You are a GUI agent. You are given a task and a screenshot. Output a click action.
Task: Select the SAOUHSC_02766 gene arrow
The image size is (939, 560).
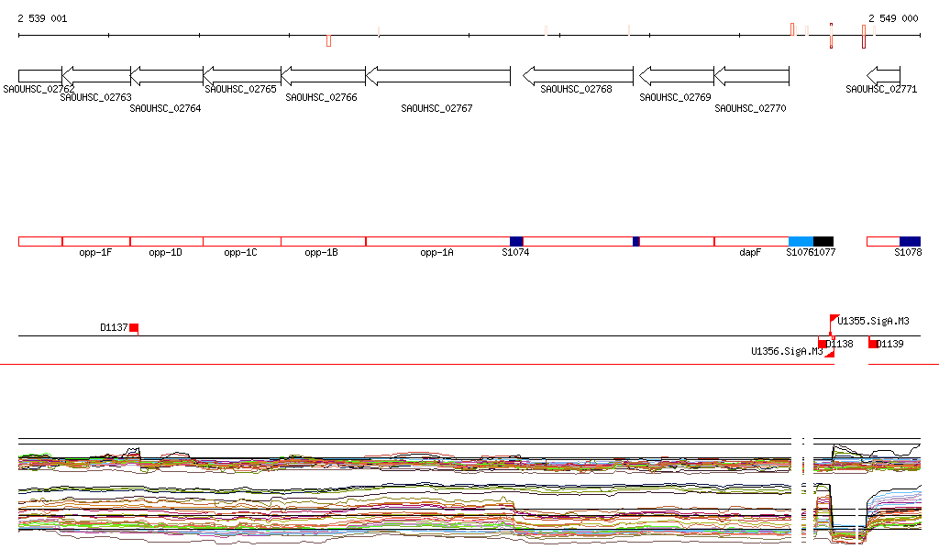coord(323,75)
